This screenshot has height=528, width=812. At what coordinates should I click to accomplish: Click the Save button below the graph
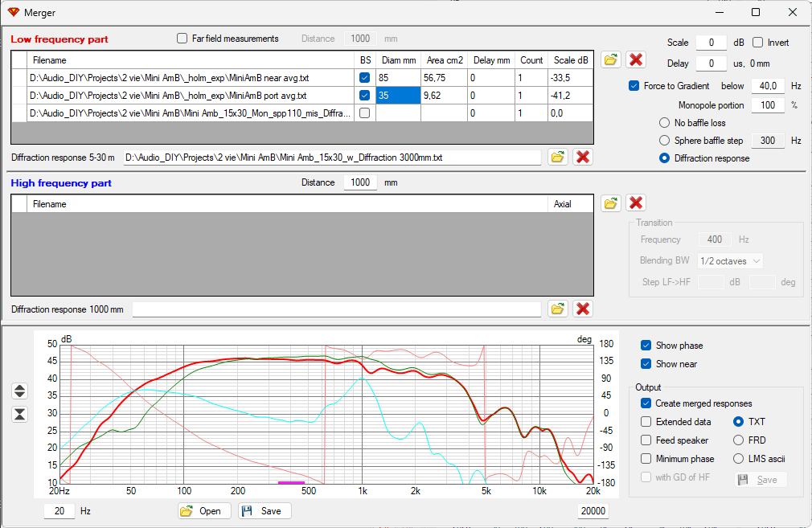click(265, 511)
